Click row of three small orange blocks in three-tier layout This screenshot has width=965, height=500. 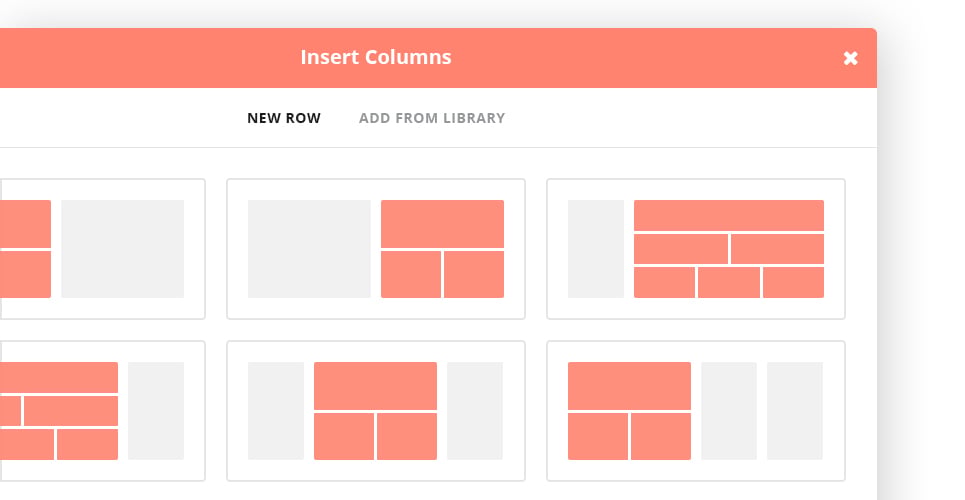pos(729,283)
